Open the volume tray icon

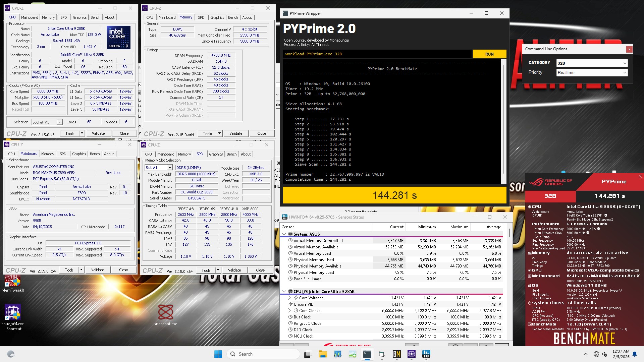(x=605, y=354)
